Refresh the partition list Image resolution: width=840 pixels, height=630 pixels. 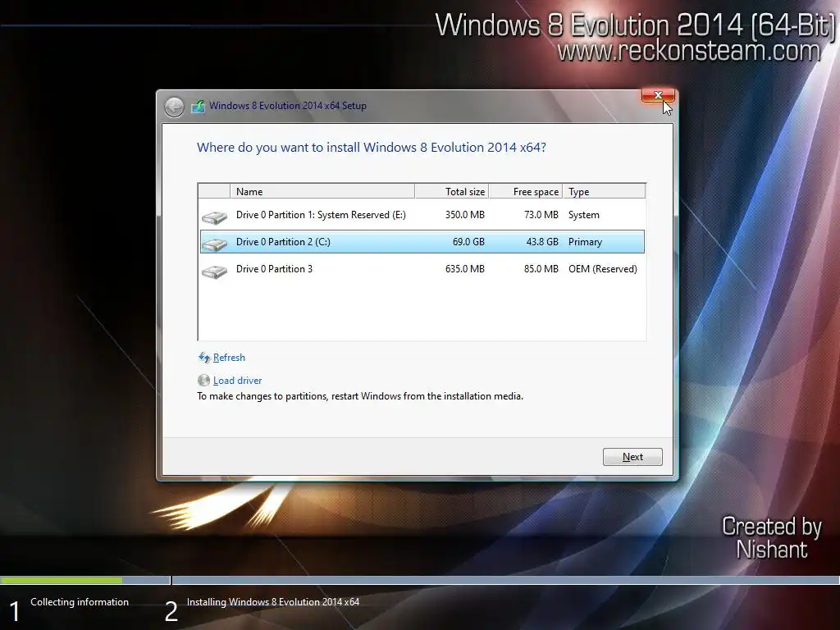coord(229,358)
